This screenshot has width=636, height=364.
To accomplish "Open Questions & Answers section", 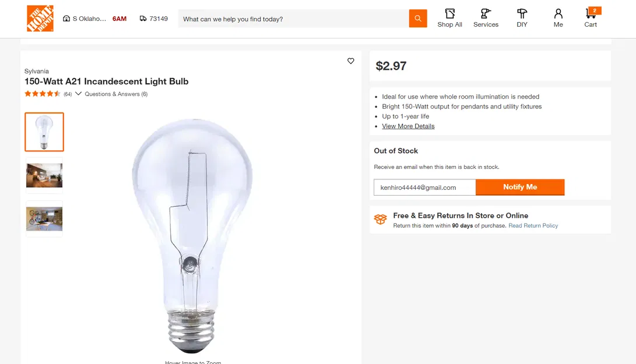I will pos(116,94).
